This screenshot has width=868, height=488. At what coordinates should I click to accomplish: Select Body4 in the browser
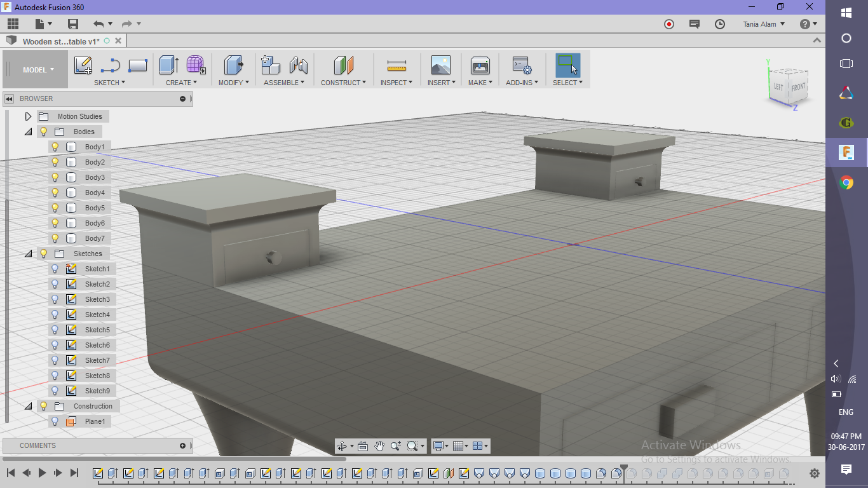[95, 193]
